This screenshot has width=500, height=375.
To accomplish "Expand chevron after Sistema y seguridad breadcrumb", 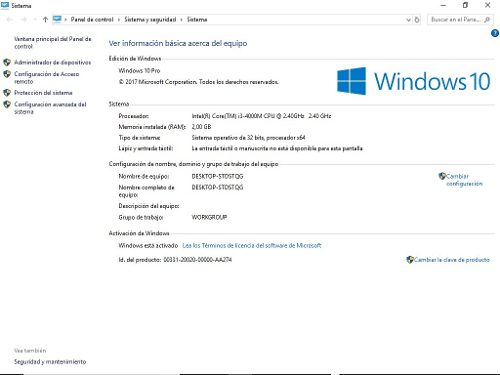I will click(x=181, y=20).
